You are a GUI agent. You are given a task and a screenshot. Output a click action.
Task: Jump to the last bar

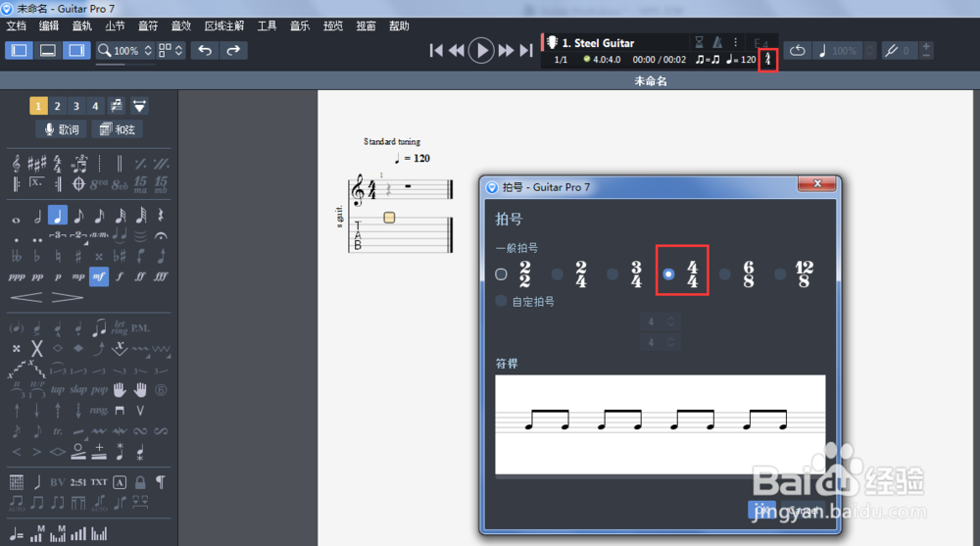click(x=527, y=51)
